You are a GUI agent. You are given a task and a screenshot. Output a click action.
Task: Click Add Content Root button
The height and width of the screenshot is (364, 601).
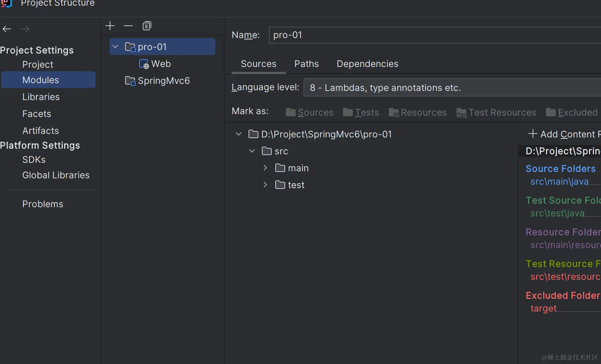(564, 134)
